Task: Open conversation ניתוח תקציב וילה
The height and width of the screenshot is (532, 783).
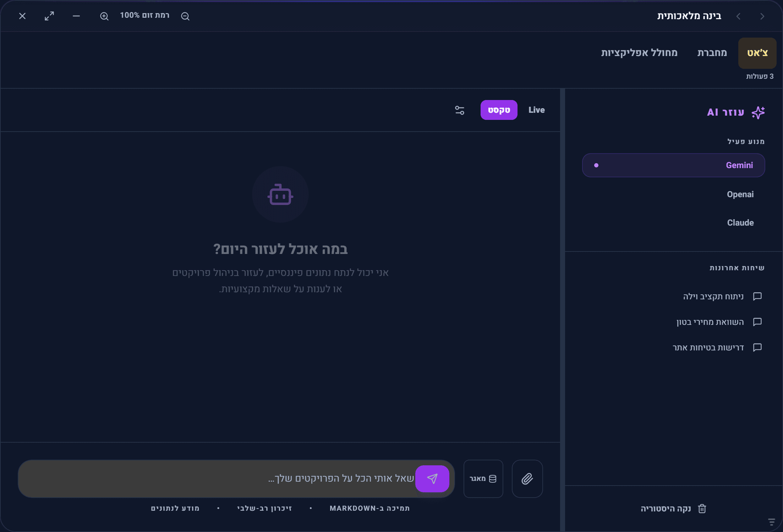Action: 713,297
